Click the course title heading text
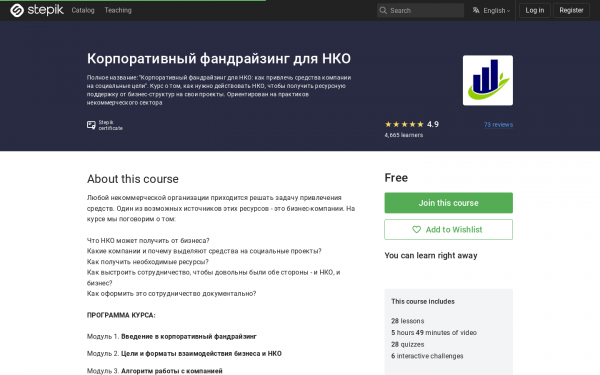 click(x=218, y=59)
